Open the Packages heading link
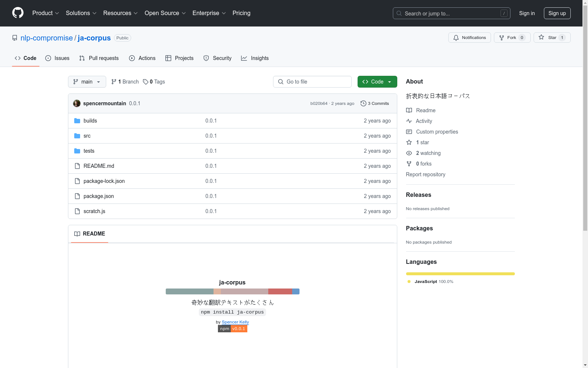Image resolution: width=588 pixels, height=368 pixels. pos(419,229)
